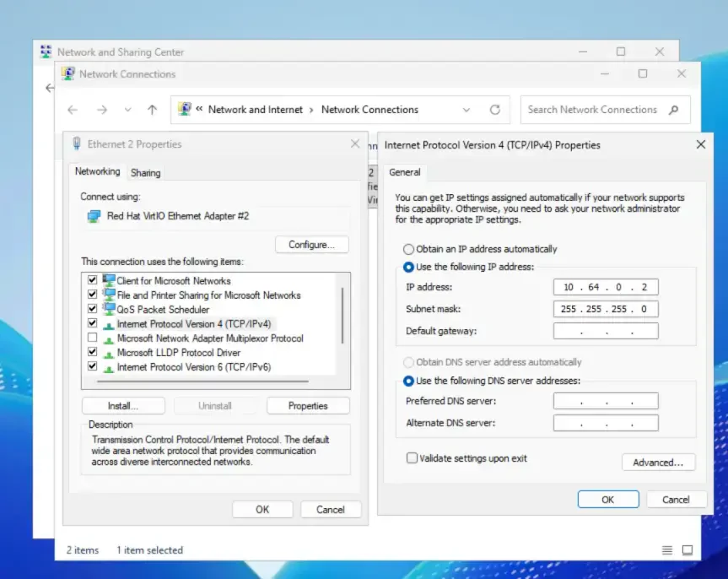This screenshot has height=579, width=728.
Task: Click the forward navigation arrow
Action: tap(101, 110)
